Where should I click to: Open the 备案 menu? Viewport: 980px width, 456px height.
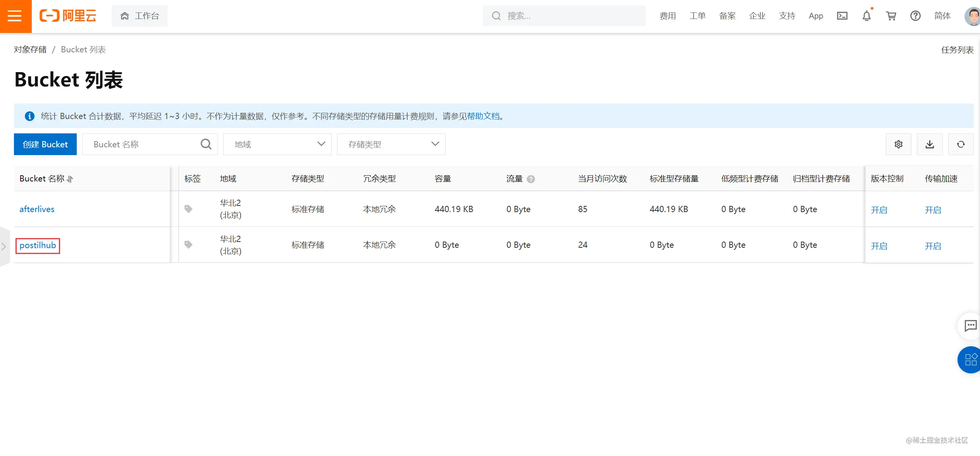point(727,16)
